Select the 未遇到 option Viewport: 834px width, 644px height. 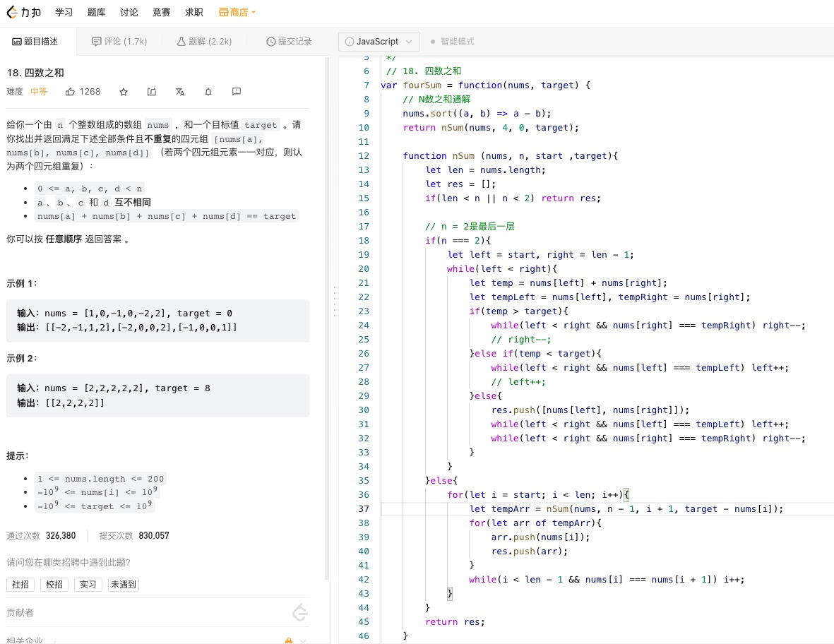[124, 585]
